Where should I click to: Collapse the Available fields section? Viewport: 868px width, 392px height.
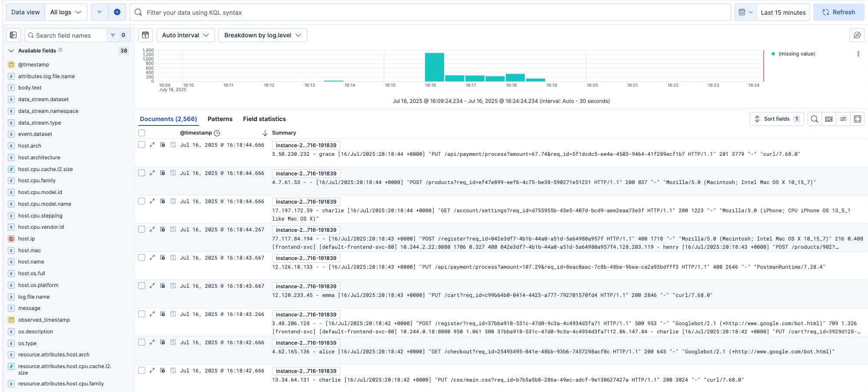pos(12,51)
